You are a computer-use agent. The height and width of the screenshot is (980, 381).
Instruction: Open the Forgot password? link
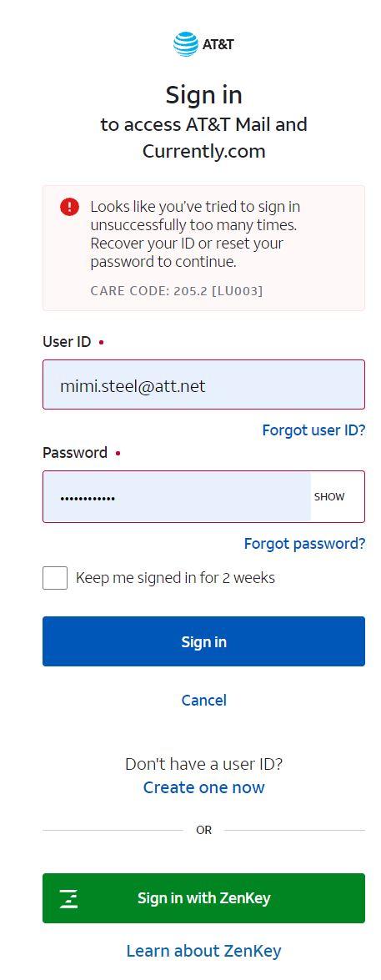click(305, 544)
